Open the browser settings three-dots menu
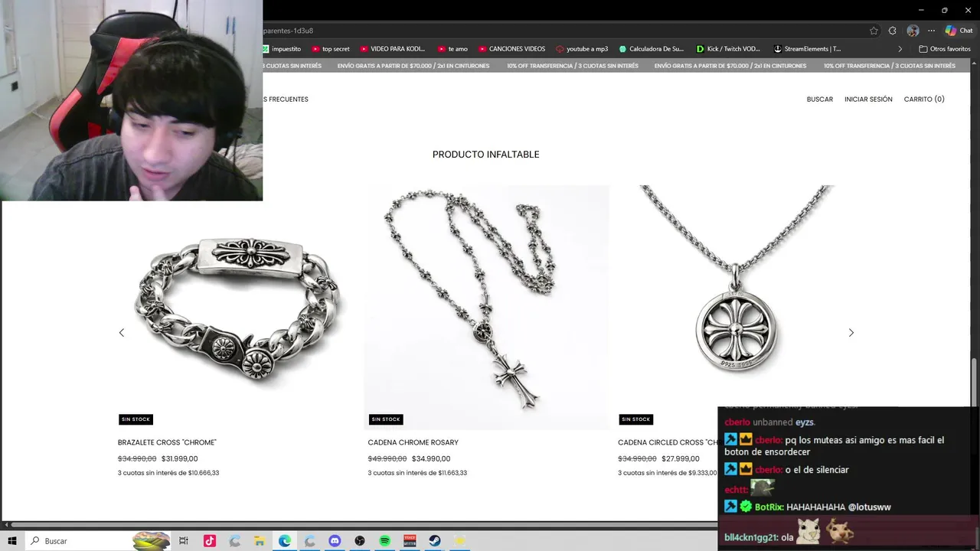Image resolution: width=980 pixels, height=551 pixels. click(x=931, y=31)
